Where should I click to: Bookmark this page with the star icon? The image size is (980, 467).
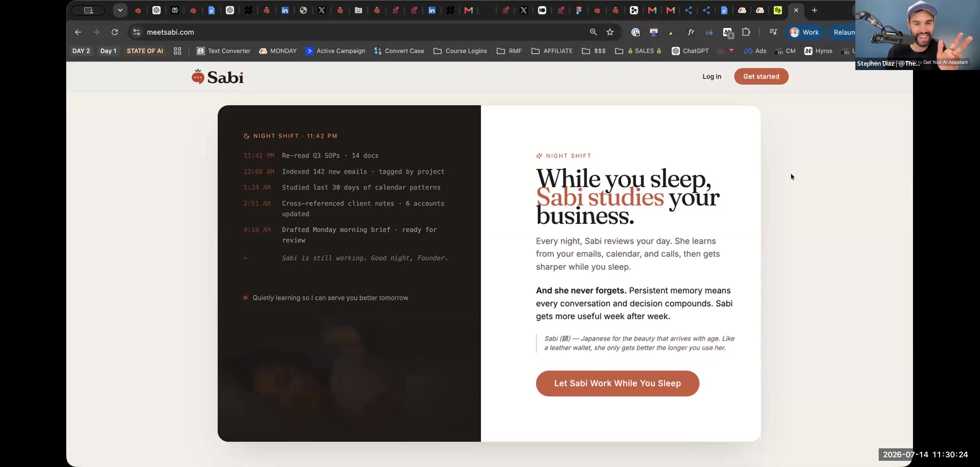click(610, 32)
